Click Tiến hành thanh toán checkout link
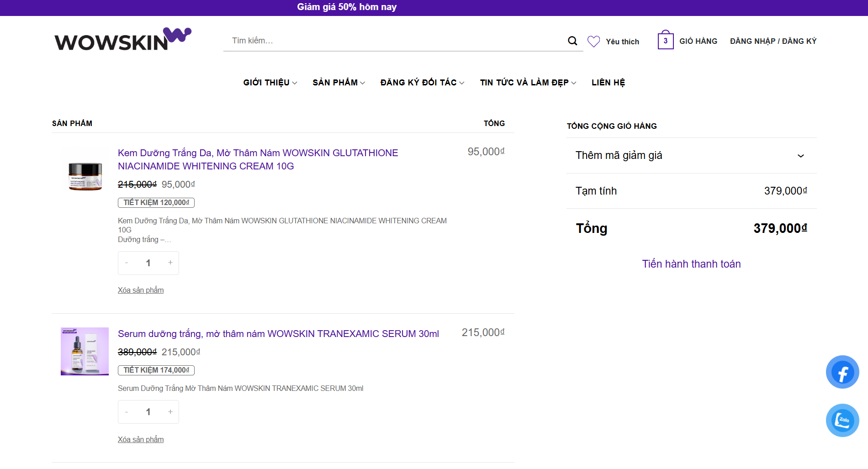This screenshot has height=469, width=868. (691, 264)
